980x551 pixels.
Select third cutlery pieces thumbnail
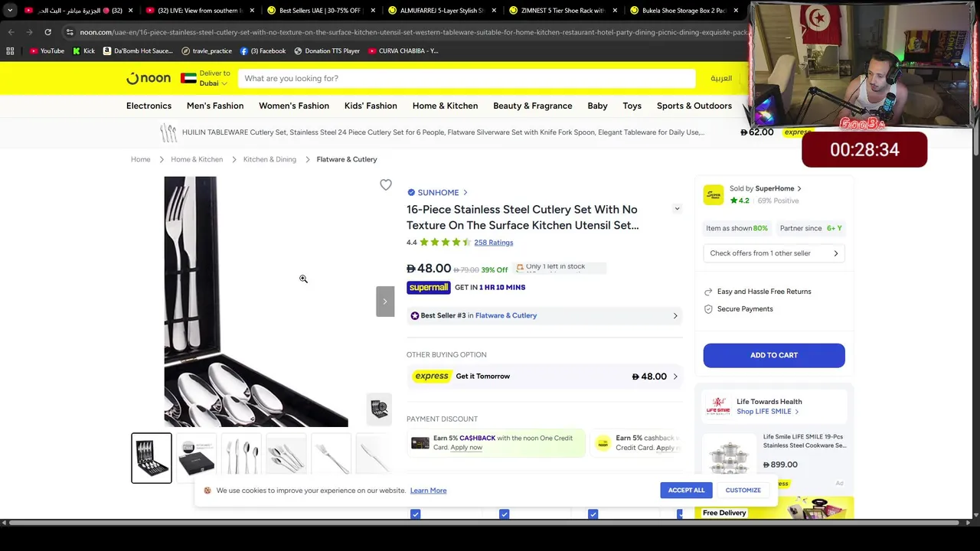(x=240, y=458)
